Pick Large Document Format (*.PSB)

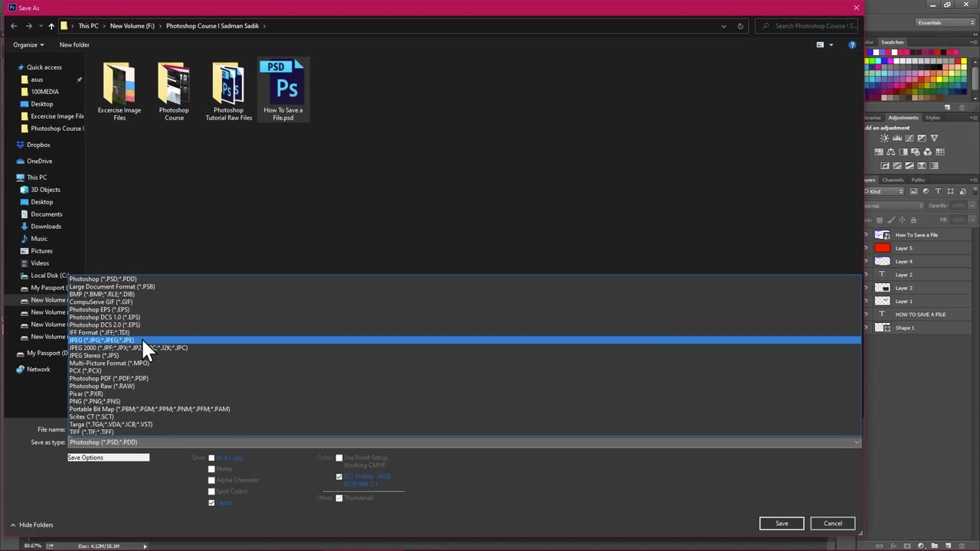464,286
